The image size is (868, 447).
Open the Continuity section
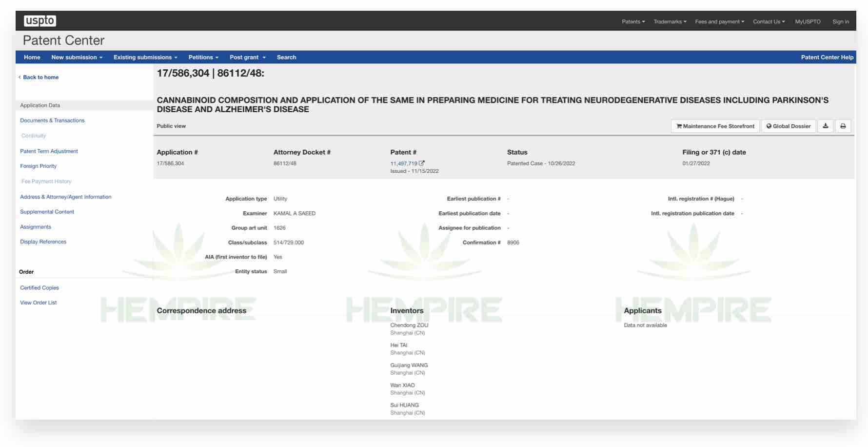pos(34,136)
